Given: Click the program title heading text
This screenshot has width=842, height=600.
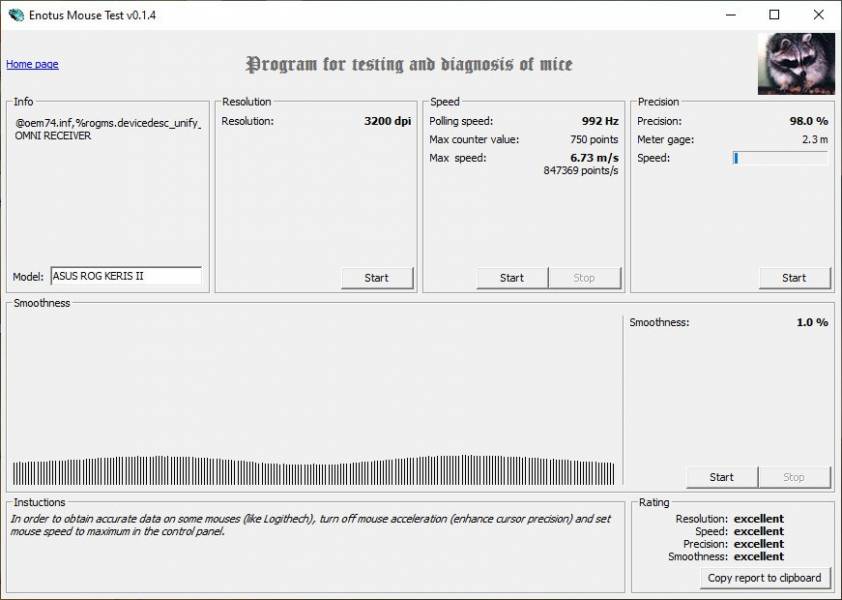Looking at the screenshot, I should pyautogui.click(x=409, y=65).
